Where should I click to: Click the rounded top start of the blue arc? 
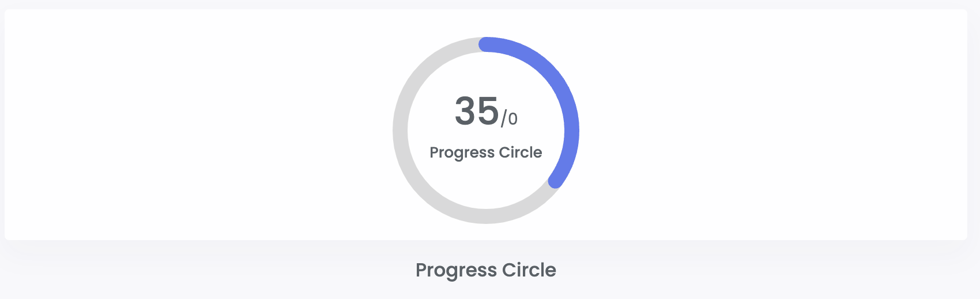click(x=487, y=44)
